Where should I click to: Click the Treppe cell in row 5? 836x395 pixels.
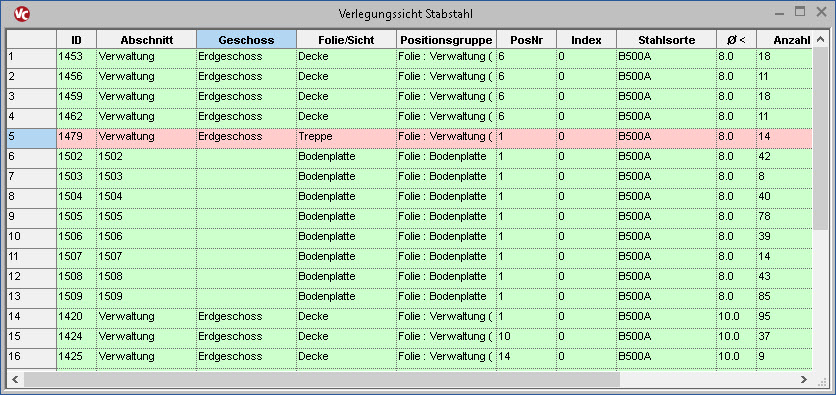[x=347, y=139]
